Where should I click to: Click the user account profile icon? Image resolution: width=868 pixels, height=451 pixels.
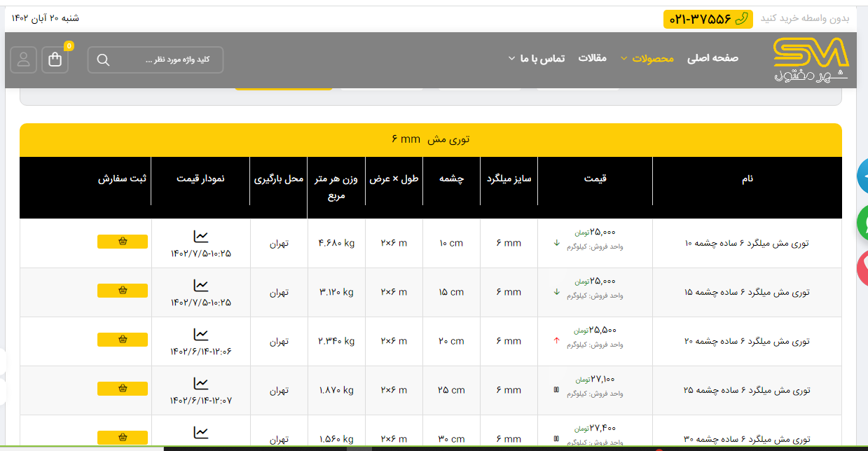(23, 60)
